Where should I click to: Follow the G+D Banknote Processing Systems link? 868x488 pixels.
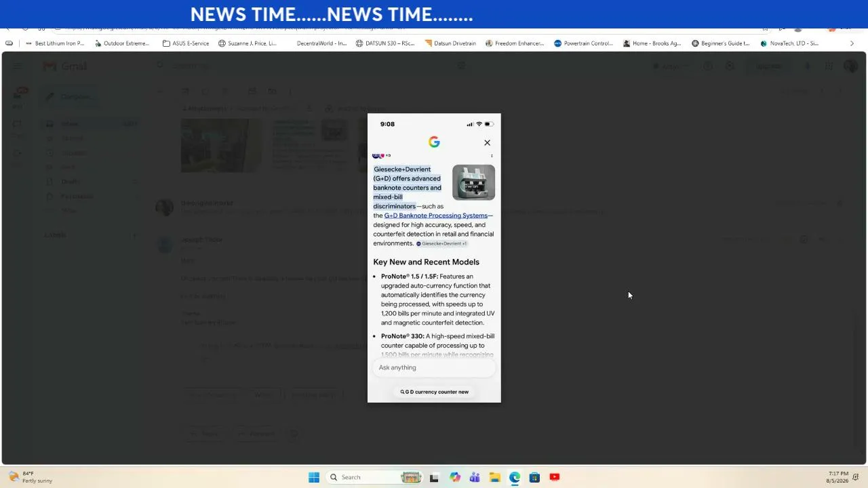(x=436, y=216)
